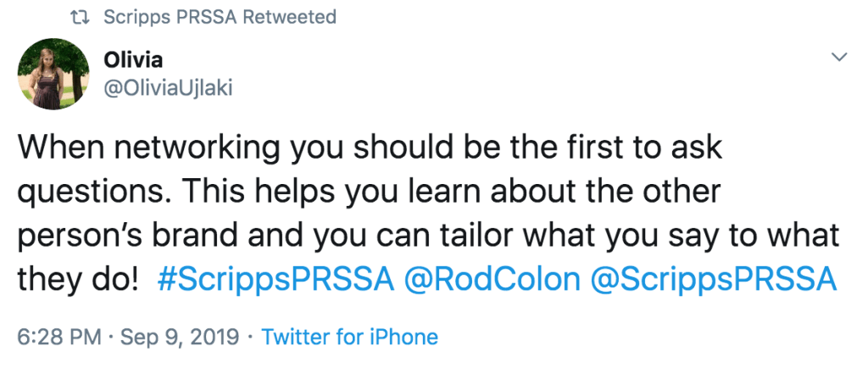This screenshot has width=868, height=368.
Task: Expand the tweet options chevron
Action: [x=840, y=57]
